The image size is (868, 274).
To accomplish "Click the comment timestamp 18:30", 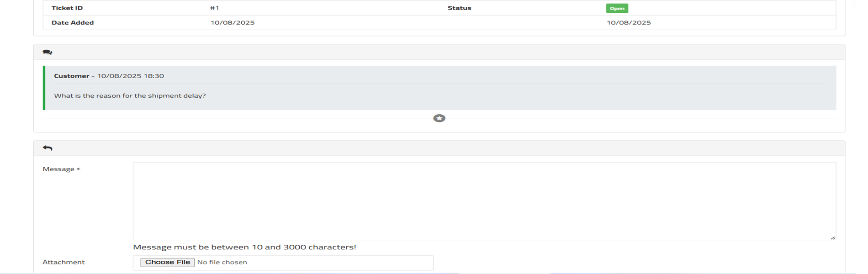I will coord(153,76).
